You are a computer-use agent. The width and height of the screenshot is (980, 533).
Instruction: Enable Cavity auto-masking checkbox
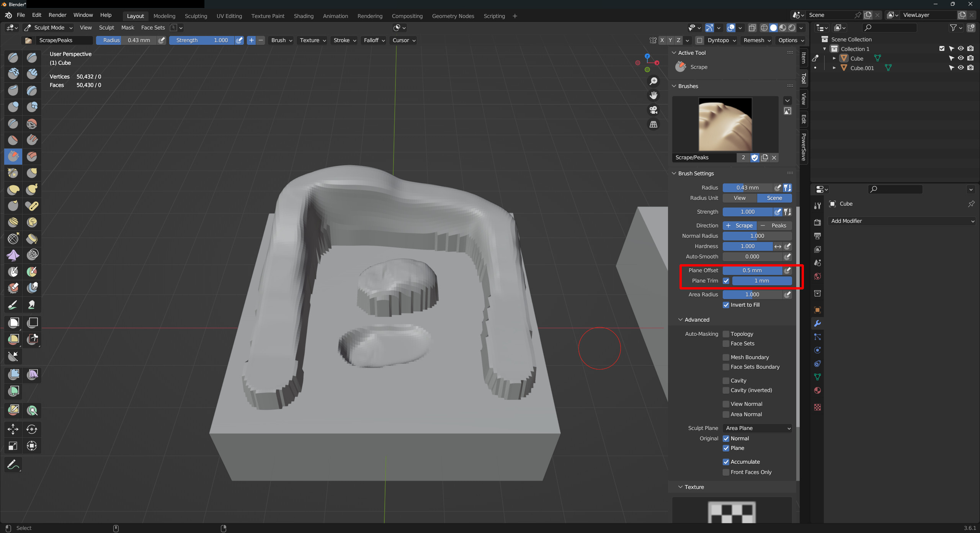point(726,381)
